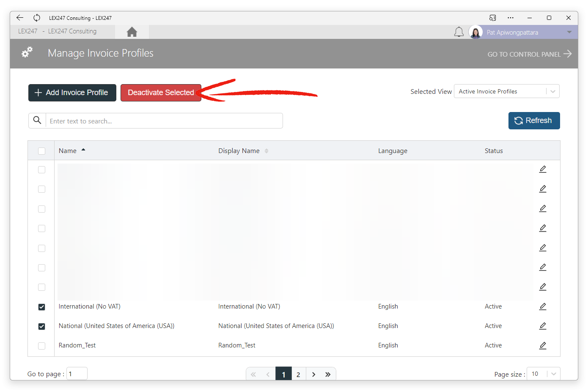
Task: Open the notifications bell
Action: tap(459, 32)
